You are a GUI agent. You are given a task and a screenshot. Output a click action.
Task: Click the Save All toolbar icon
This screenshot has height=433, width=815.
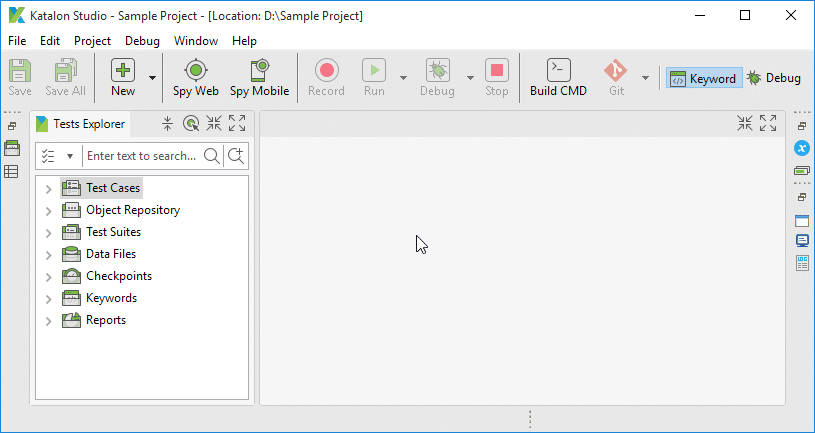click(x=65, y=78)
